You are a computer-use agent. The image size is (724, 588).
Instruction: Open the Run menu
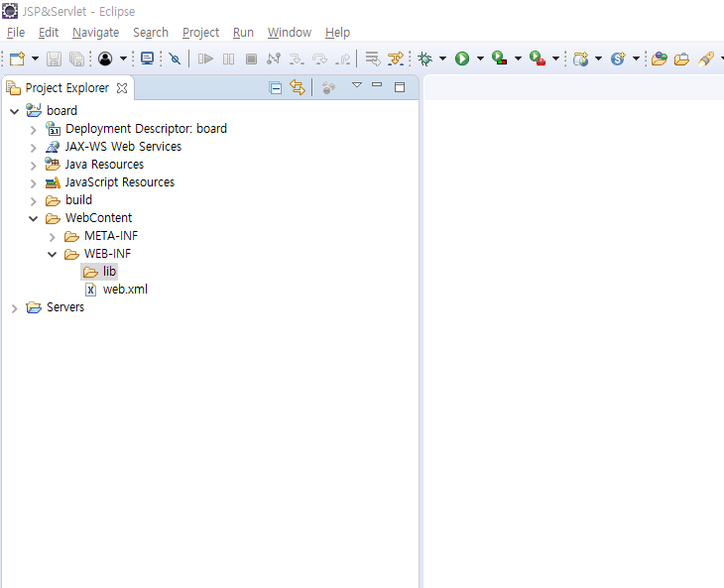pyautogui.click(x=243, y=33)
